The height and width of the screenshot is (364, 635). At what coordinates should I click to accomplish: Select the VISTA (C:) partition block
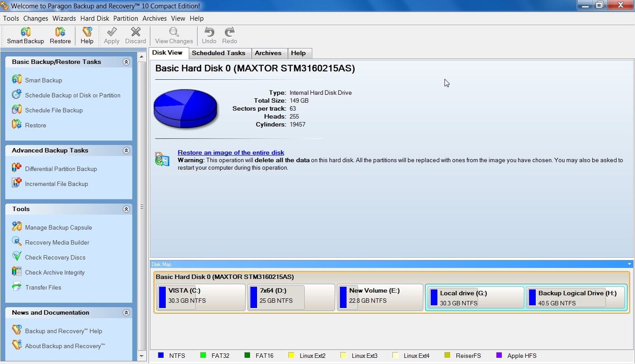[201, 297]
